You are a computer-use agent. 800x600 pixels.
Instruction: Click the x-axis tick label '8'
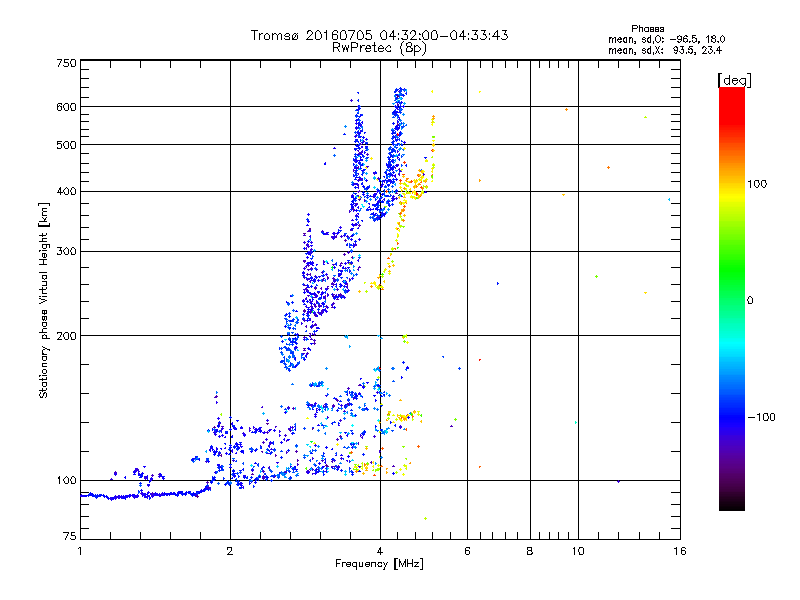(x=530, y=551)
